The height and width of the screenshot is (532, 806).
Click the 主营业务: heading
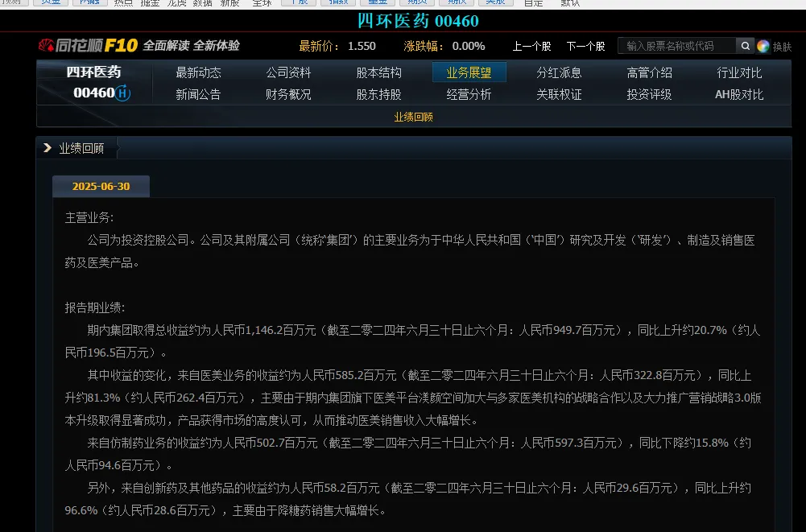[x=89, y=217]
